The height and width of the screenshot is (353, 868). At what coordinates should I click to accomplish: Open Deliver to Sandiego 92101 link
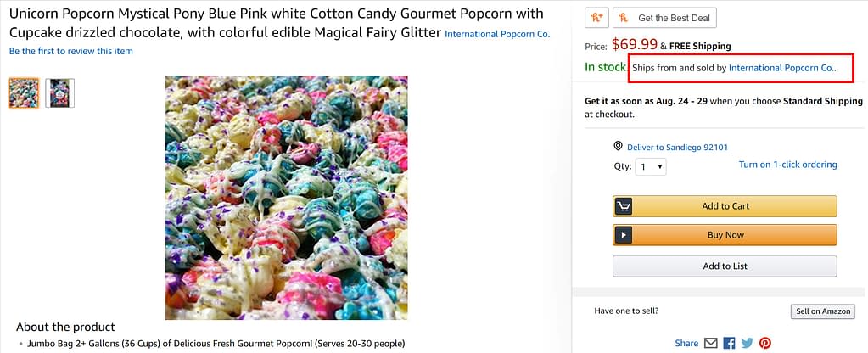pos(677,148)
